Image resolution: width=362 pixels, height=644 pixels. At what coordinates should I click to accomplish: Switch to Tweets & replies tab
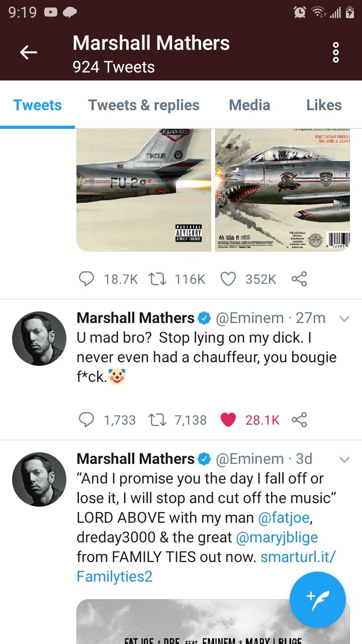(144, 105)
